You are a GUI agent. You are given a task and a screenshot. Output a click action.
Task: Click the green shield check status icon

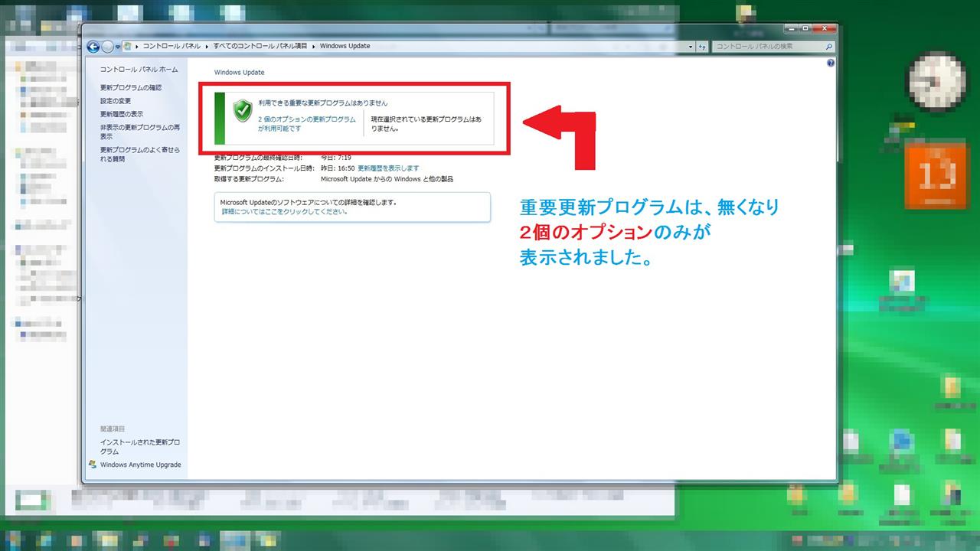pyautogui.click(x=243, y=110)
